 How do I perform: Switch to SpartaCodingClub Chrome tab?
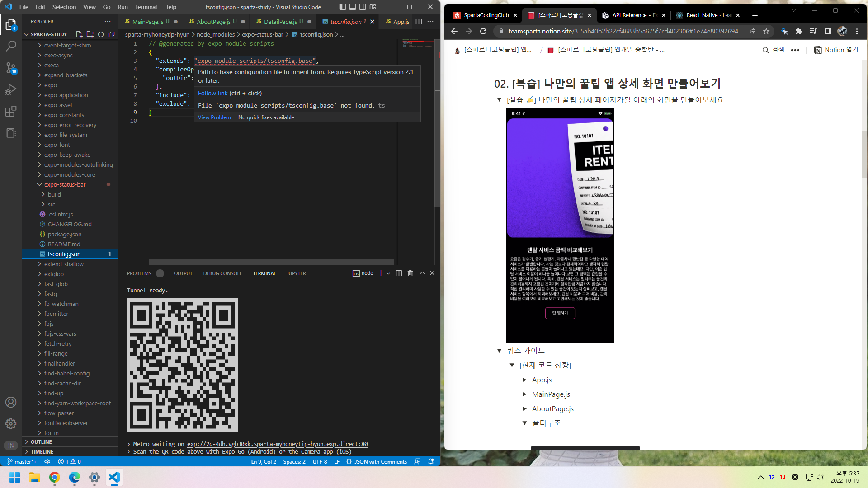pos(486,15)
